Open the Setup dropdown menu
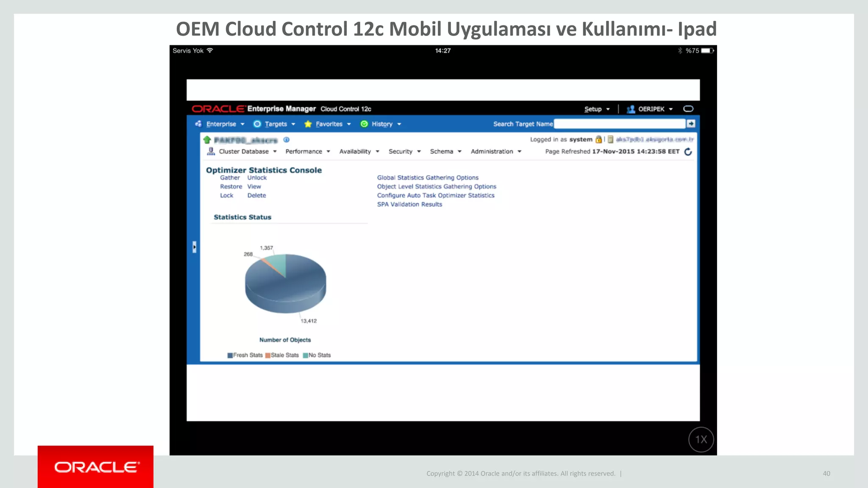Image resolution: width=868 pixels, height=488 pixels. point(597,109)
